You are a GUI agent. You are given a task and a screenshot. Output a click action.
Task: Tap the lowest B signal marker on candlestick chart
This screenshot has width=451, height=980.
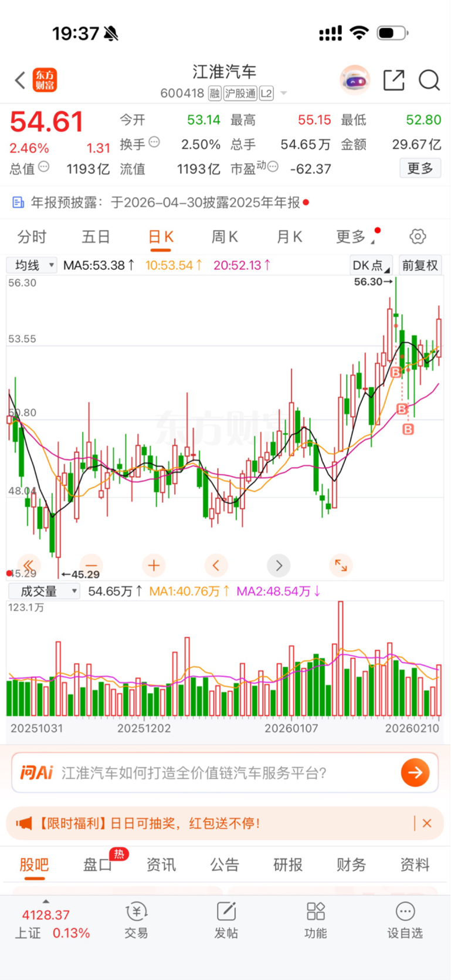408,430
